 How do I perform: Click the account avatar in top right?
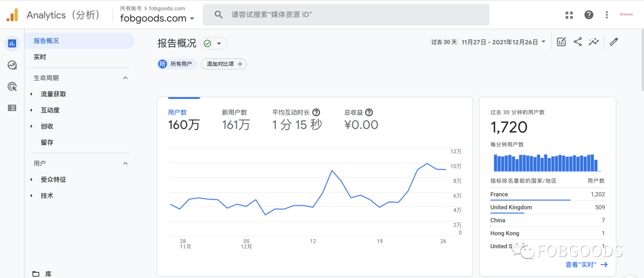(x=626, y=15)
